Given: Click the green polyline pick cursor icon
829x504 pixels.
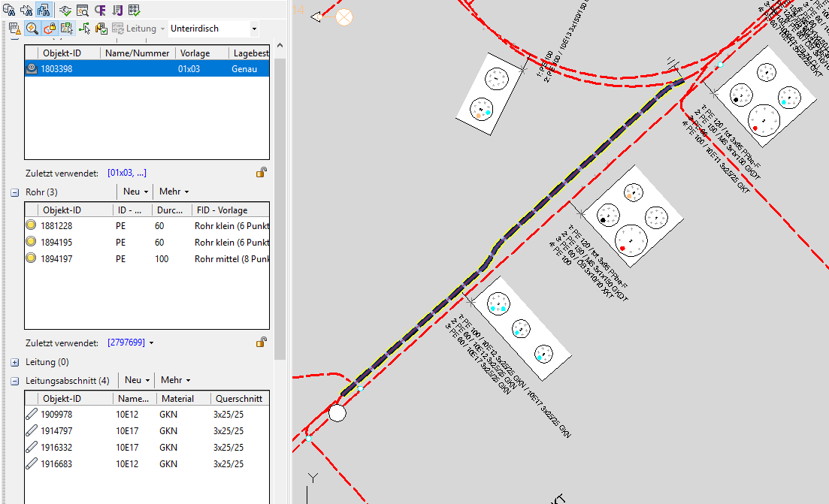Looking at the screenshot, I should [84, 29].
